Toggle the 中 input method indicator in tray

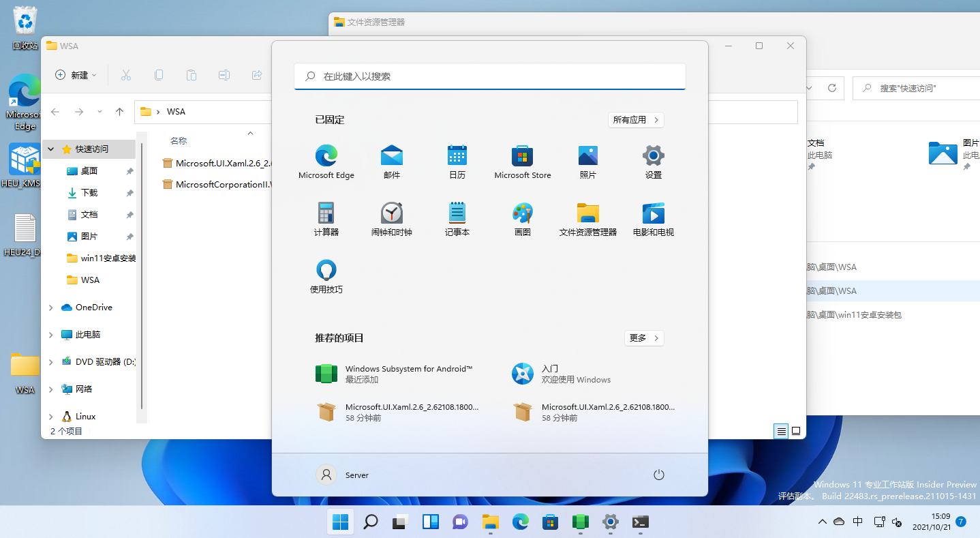point(858,522)
